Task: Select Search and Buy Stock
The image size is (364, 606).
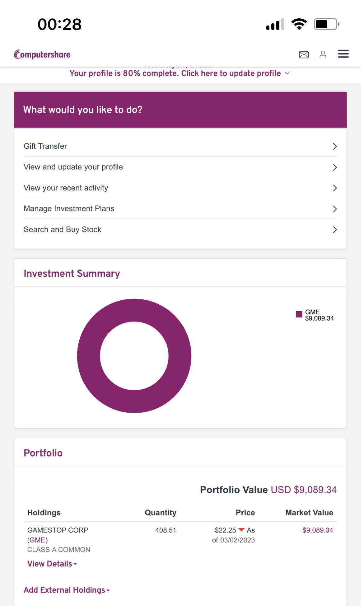Action: pos(63,230)
